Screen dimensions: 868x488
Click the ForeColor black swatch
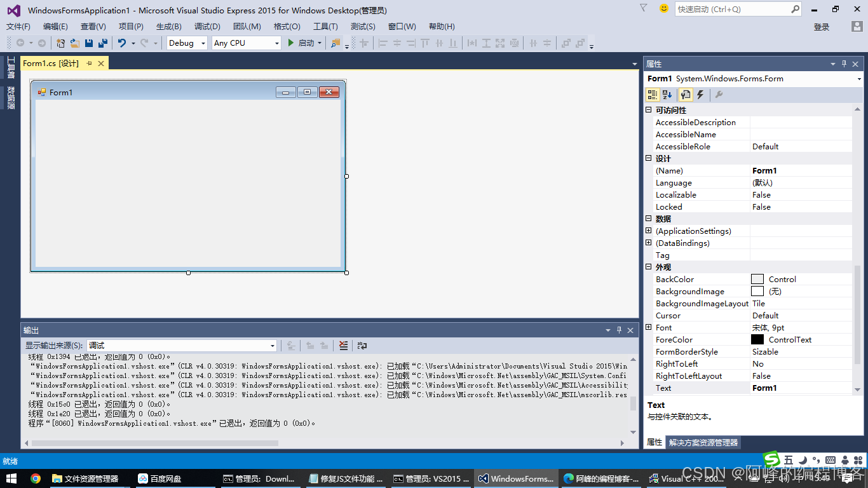point(757,339)
